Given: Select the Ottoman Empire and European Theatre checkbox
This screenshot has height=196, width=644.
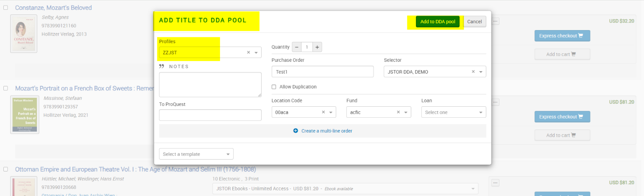Looking at the screenshot, I should coord(6,169).
